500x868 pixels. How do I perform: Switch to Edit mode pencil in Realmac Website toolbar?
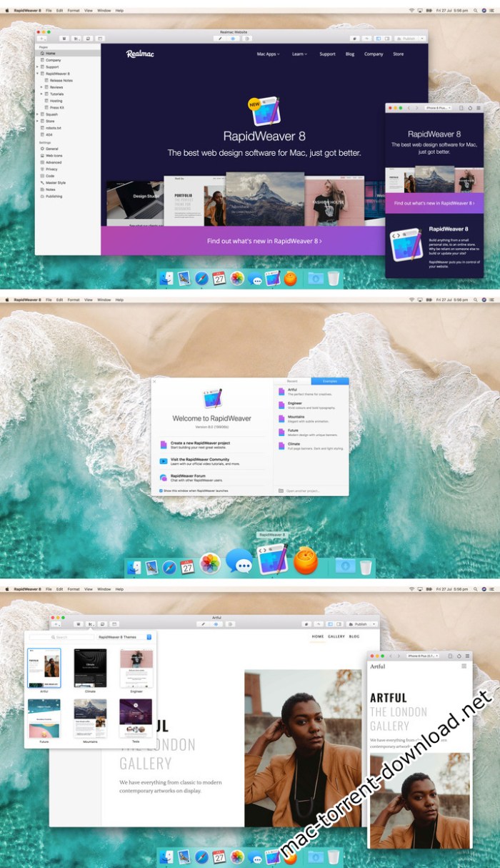[x=221, y=38]
